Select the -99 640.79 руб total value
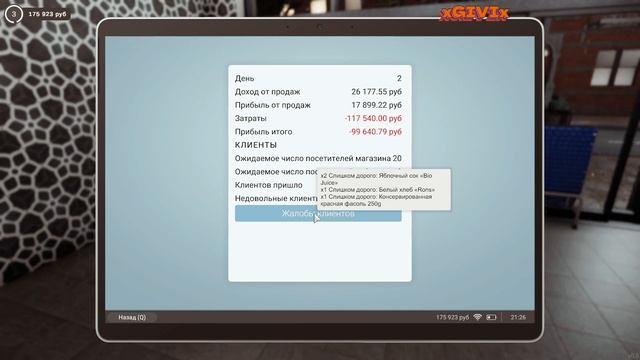 (376, 132)
